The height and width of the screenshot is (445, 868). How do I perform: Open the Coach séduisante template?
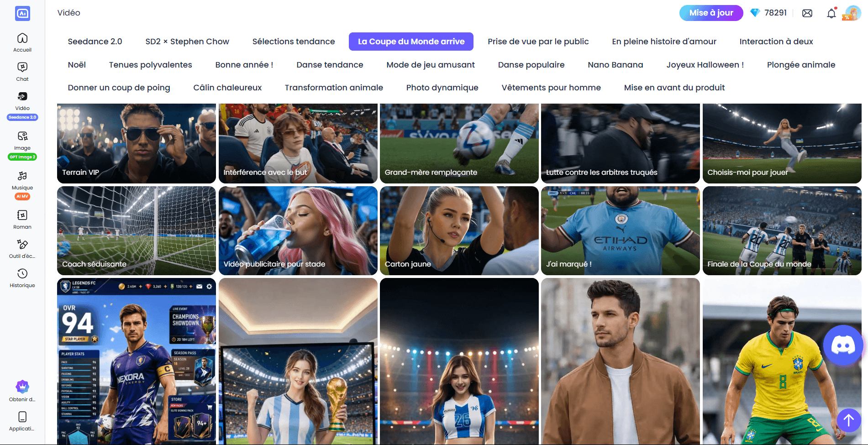coord(137,230)
